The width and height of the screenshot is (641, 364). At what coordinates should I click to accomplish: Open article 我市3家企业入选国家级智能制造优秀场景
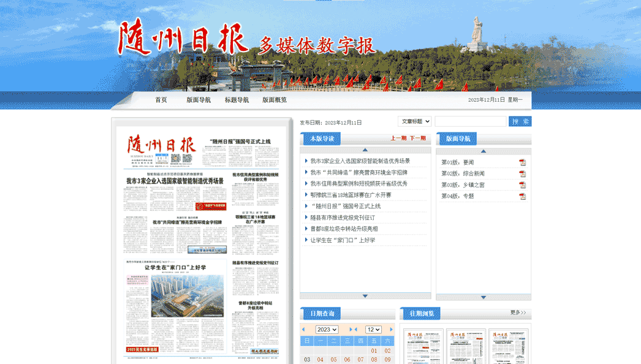point(360,161)
